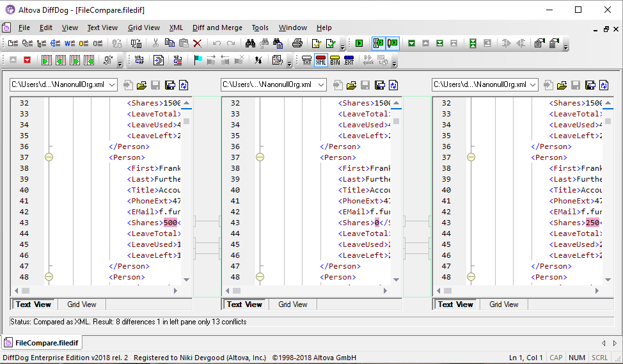Click the Print icon
This screenshot has width=623, height=364.
pyautogui.click(x=297, y=44)
